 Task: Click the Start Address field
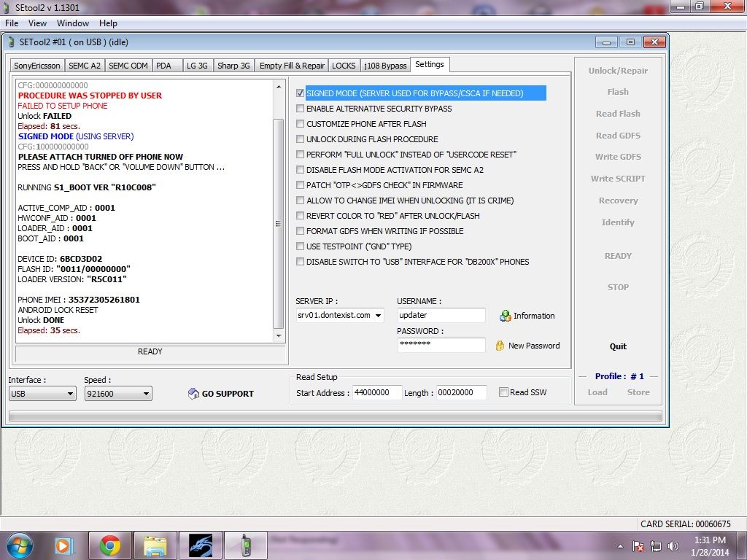pyautogui.click(x=377, y=392)
